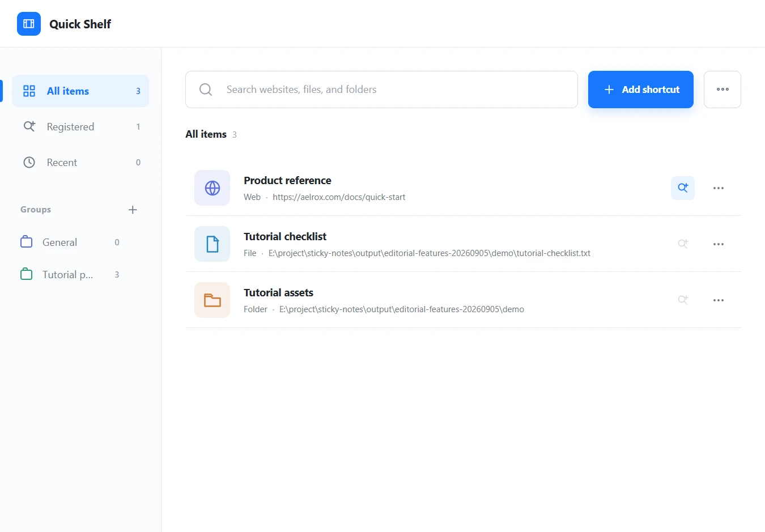The width and height of the screenshot is (765, 532).
Task: Click the file icon of Tutorial checklist
Action: [x=212, y=244]
